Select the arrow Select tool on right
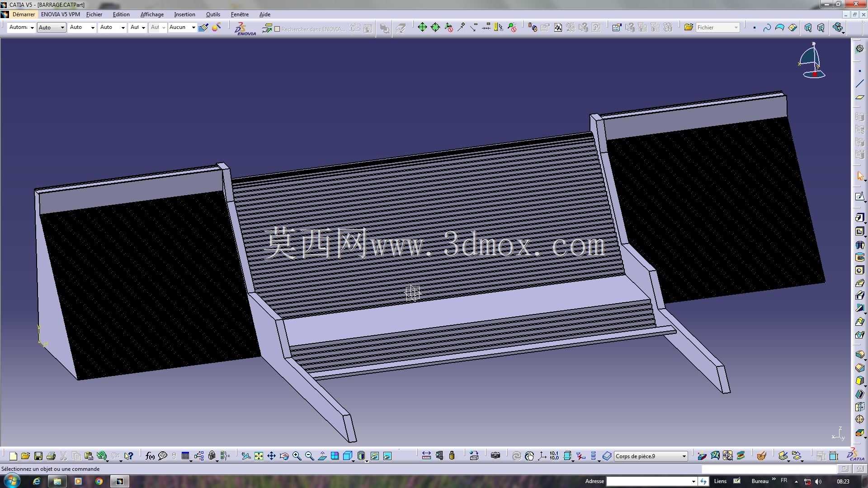The image size is (868, 488). coord(860,176)
